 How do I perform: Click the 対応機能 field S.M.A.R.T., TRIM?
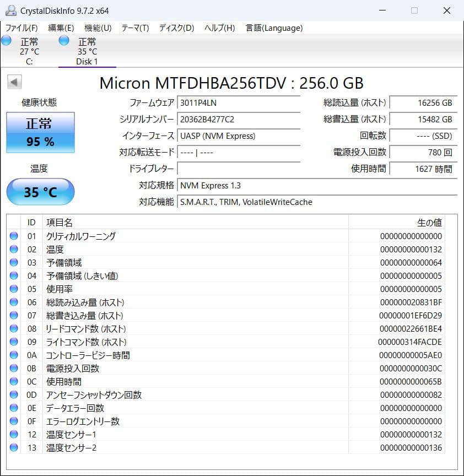[x=317, y=202]
